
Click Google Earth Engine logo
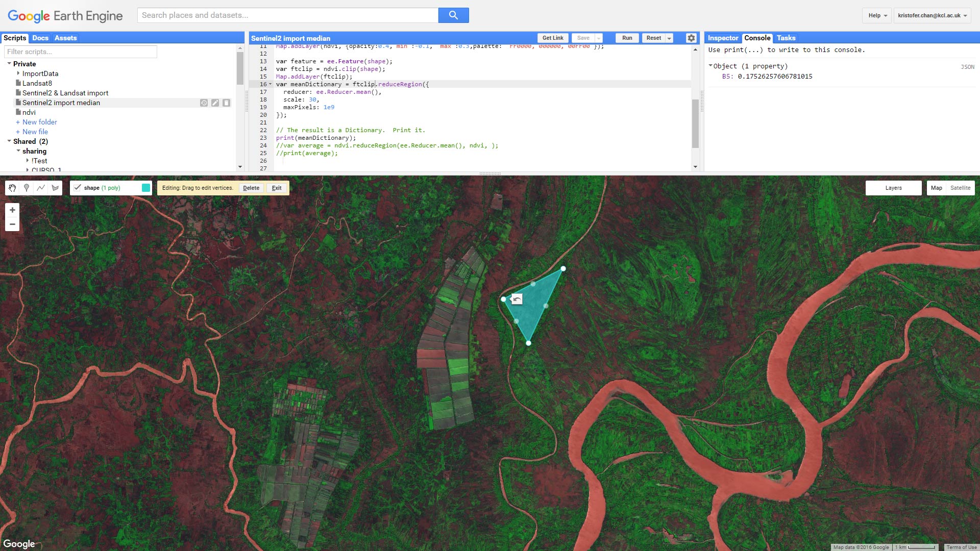(x=65, y=16)
